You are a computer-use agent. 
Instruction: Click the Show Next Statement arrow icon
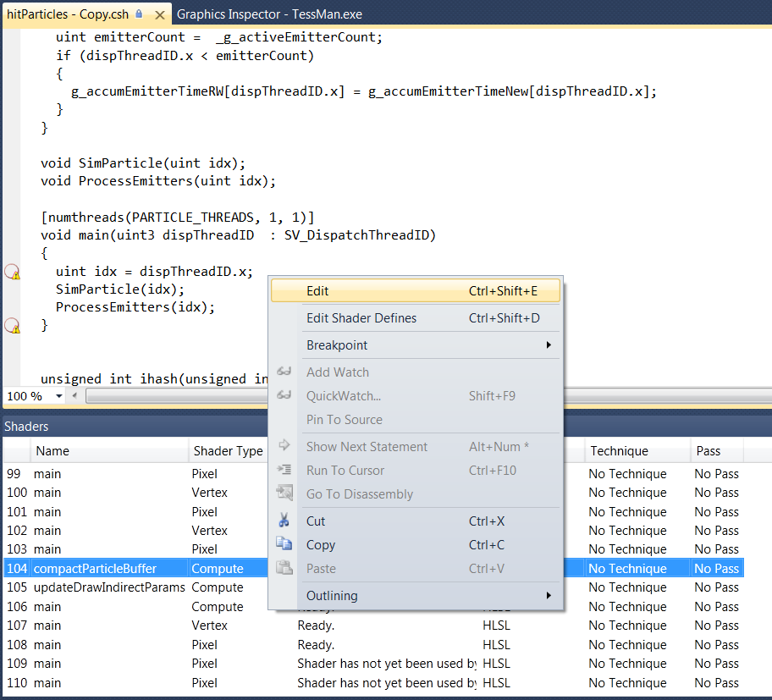point(284,445)
